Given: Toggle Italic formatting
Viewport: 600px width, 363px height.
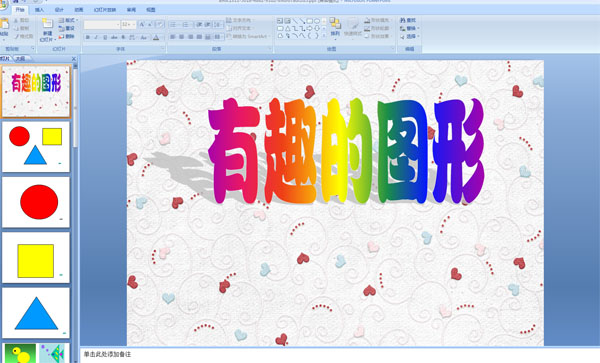Looking at the screenshot, I should coord(96,37).
